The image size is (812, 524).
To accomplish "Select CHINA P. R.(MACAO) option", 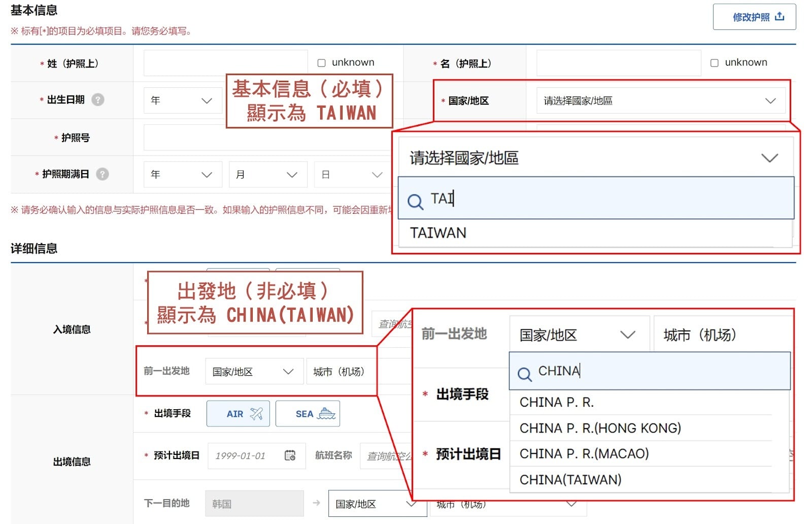I will [584, 453].
